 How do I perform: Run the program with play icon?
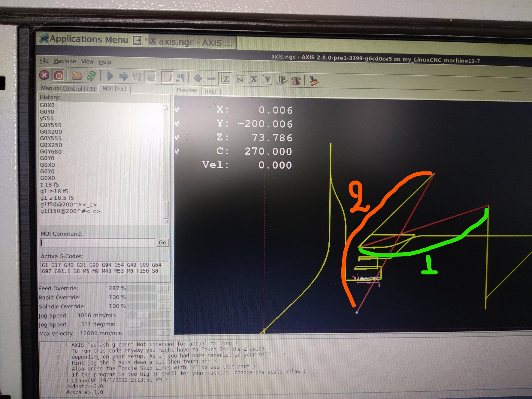pos(110,77)
